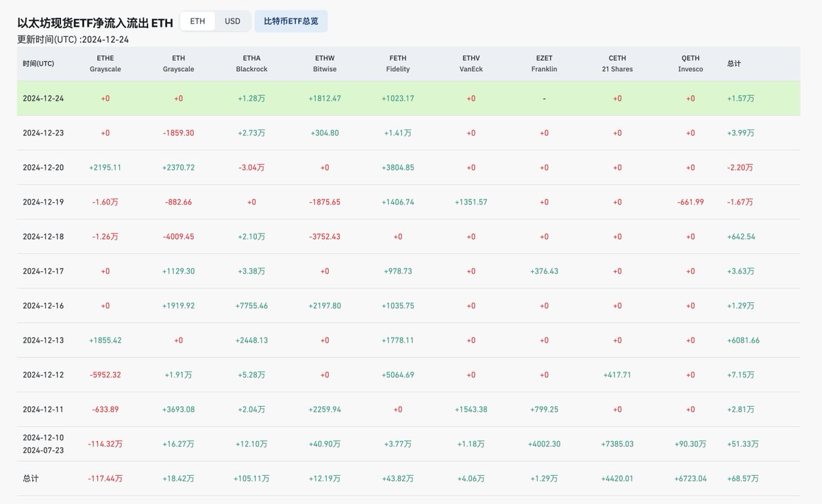Screen dimensions: 822x504
Task: Click the +7755.46 Blackrock value
Action: tap(251, 305)
